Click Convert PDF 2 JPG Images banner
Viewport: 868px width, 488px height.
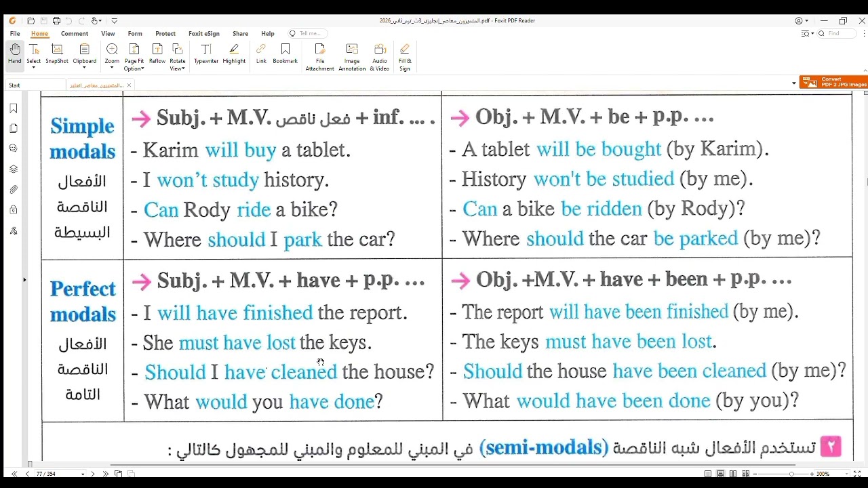833,82
